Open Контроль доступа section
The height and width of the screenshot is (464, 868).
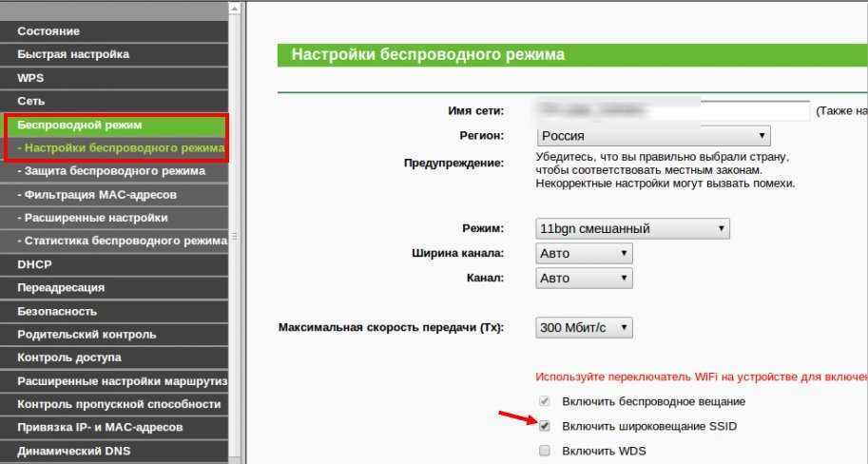click(x=113, y=358)
